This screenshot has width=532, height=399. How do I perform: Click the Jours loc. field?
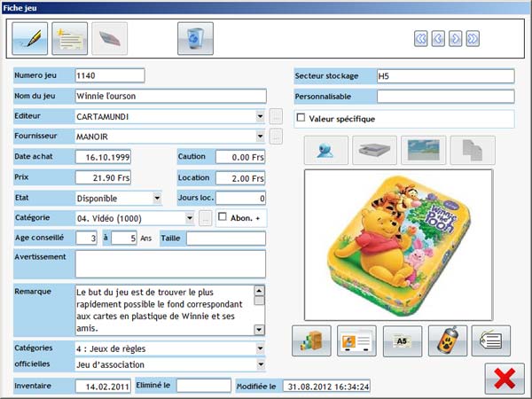[x=240, y=199]
